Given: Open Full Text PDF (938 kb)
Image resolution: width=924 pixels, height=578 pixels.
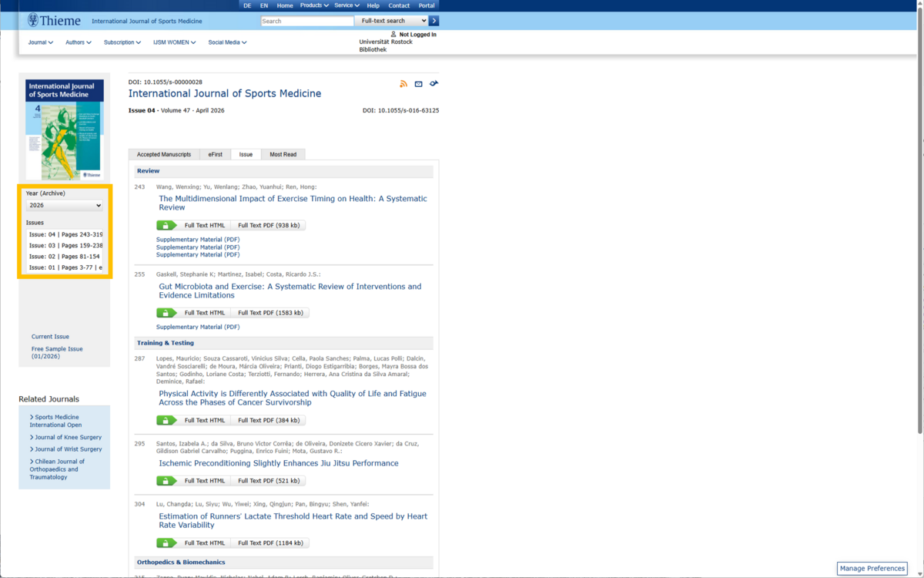Looking at the screenshot, I should tap(269, 226).
